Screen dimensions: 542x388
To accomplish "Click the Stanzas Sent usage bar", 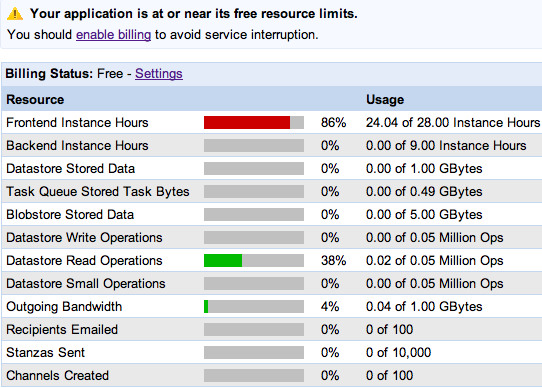I will coord(254,352).
